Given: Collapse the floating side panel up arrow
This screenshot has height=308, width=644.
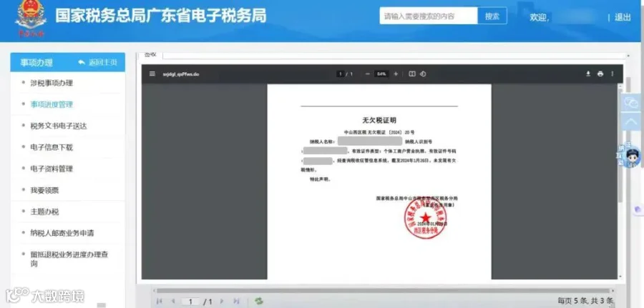Looking at the screenshot, I should click(x=631, y=121).
